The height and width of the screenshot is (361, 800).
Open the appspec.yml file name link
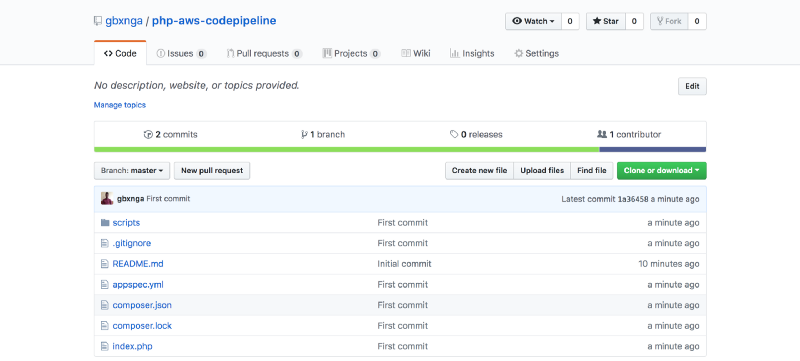(138, 285)
